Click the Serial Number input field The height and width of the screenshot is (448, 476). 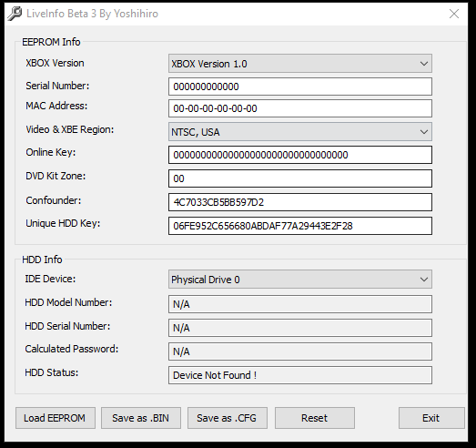point(300,87)
